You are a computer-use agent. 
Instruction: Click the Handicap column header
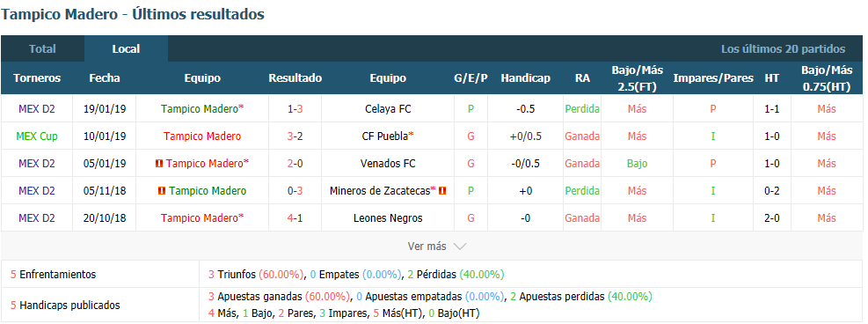pos(525,78)
